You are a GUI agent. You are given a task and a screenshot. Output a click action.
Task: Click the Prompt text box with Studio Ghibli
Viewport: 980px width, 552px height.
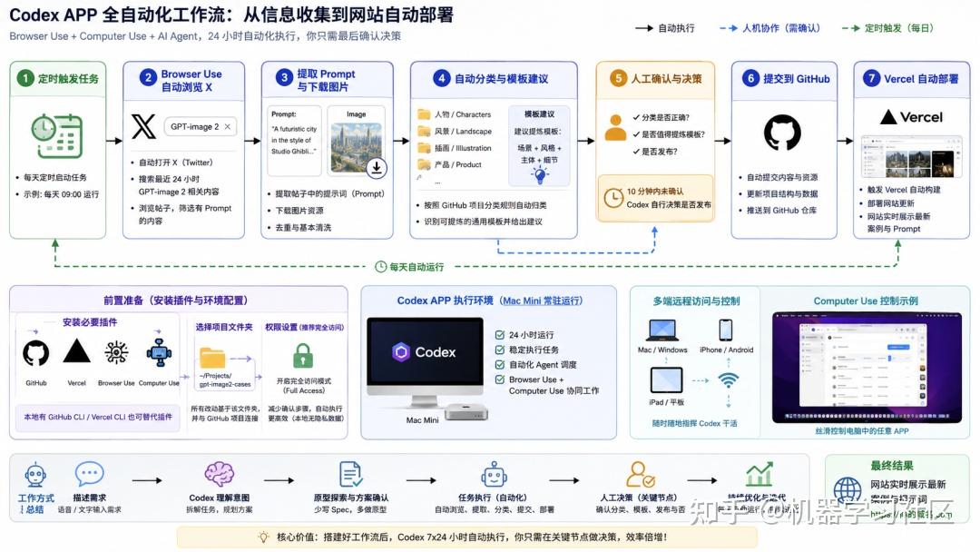[294, 141]
